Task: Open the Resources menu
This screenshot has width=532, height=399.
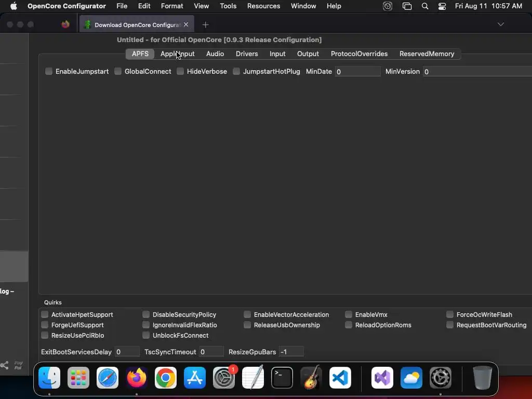Action: click(x=263, y=6)
